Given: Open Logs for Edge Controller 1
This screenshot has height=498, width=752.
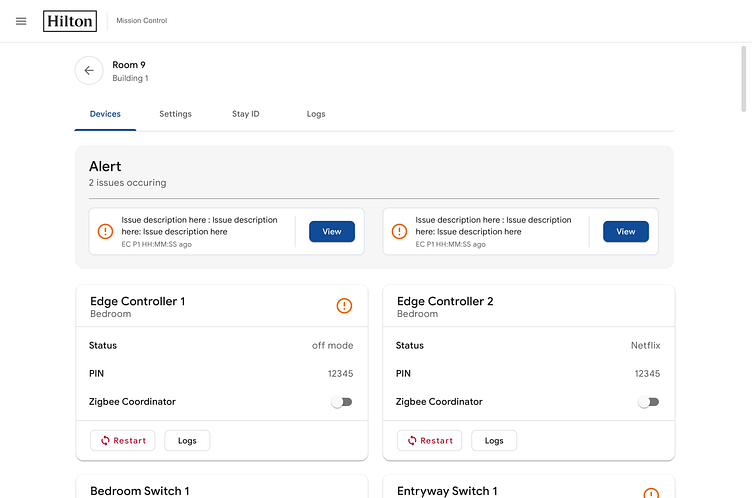Looking at the screenshot, I should (x=187, y=441).
